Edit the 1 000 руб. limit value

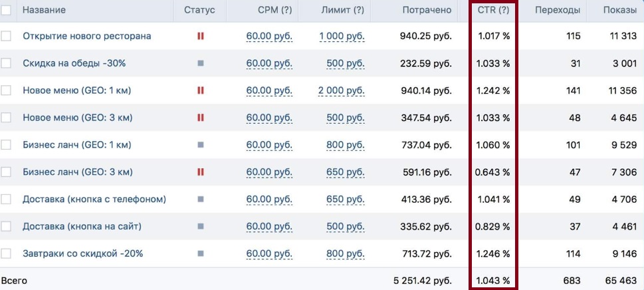(342, 36)
